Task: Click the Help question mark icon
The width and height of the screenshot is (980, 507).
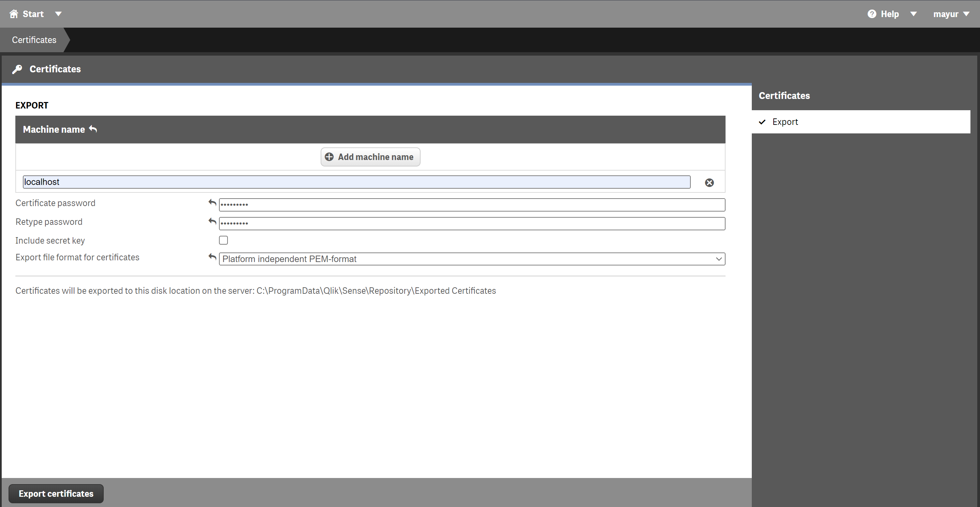Action: click(x=872, y=14)
